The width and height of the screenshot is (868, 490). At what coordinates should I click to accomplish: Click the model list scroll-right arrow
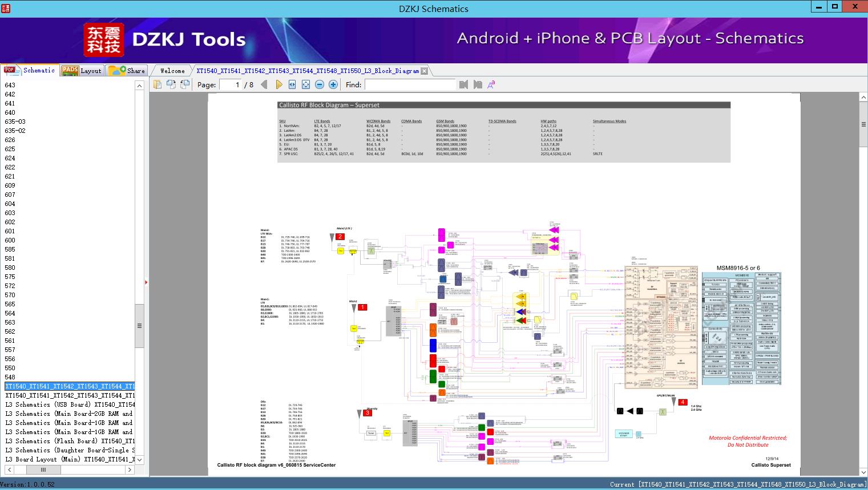(x=130, y=469)
